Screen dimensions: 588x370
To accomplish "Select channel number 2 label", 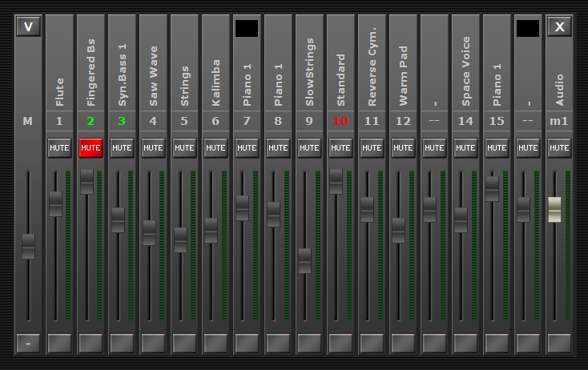I will 91,121.
